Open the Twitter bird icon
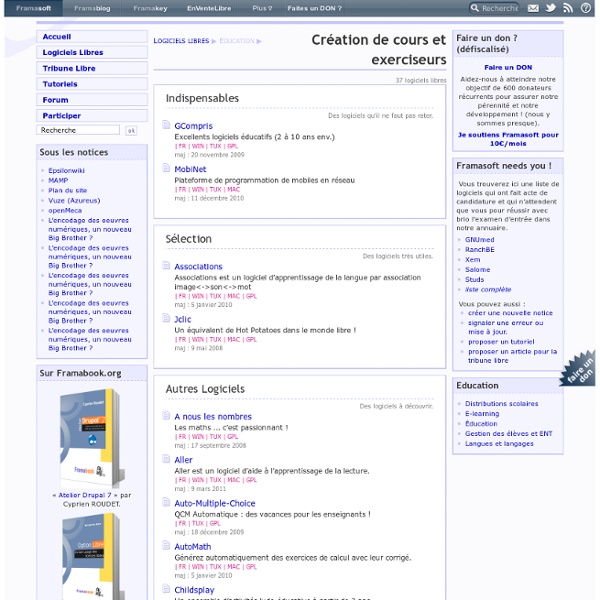 pyautogui.click(x=551, y=8)
